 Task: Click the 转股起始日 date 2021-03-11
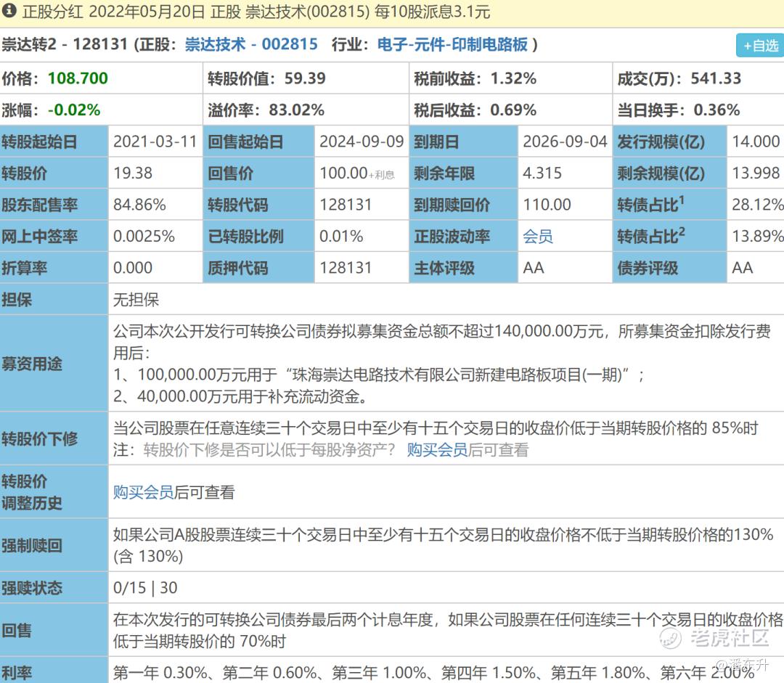(x=155, y=142)
